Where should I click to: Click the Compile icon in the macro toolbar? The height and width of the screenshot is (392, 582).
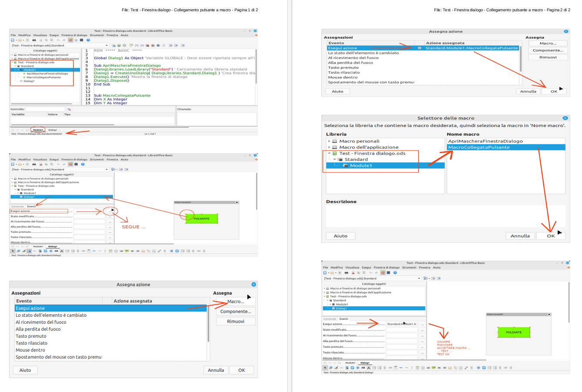(x=114, y=45)
